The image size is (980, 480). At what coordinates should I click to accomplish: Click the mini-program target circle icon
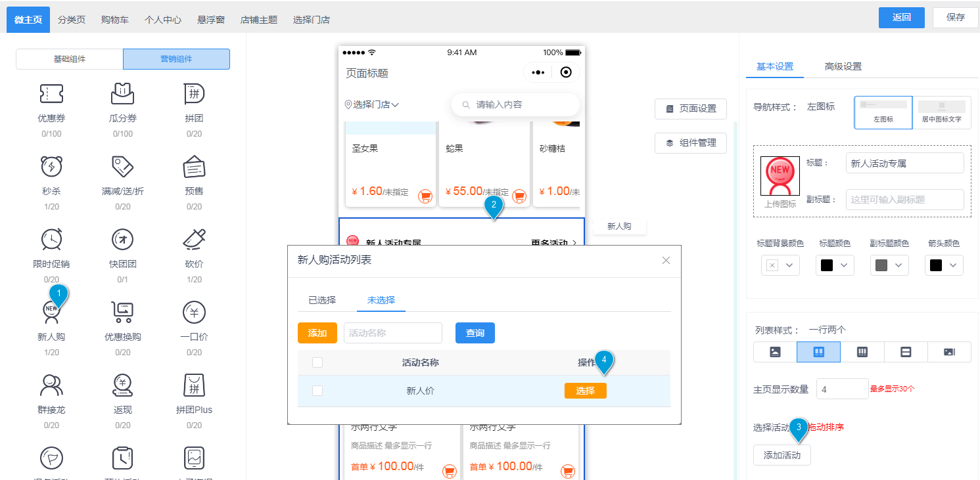(x=566, y=72)
